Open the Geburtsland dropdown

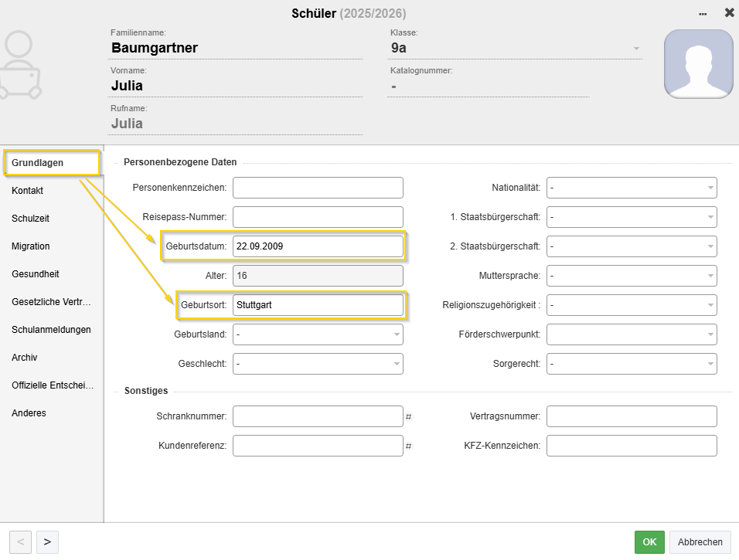click(318, 334)
